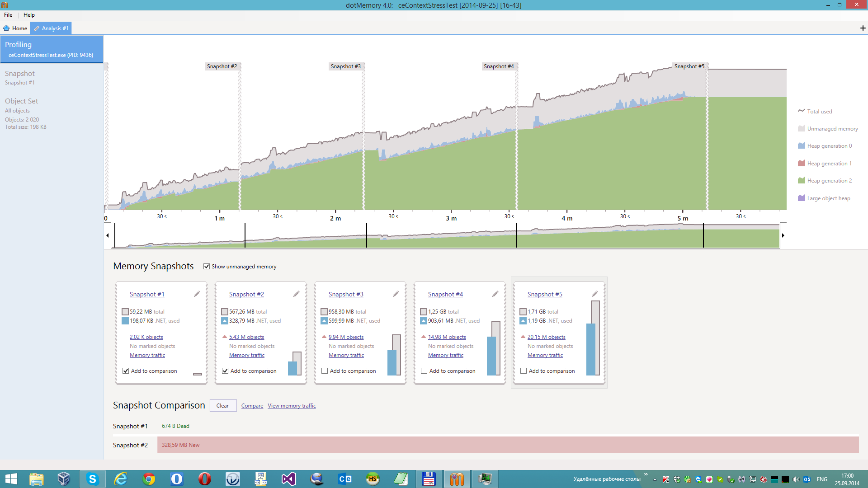Rename Snapshot #3 using its pencil icon
The image size is (868, 488).
pyautogui.click(x=396, y=294)
